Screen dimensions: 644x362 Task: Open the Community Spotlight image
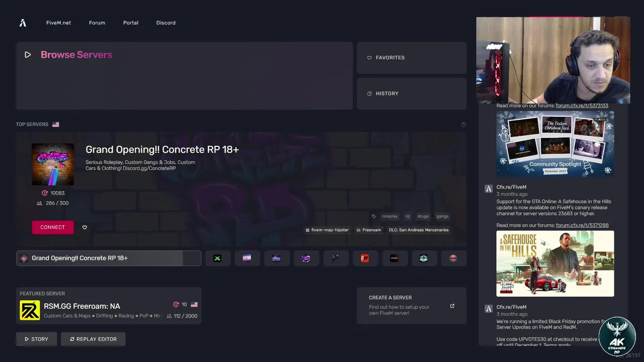pos(555,144)
